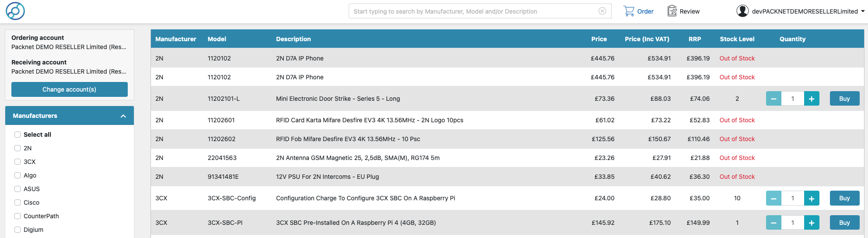This screenshot has width=868, height=238.
Task: Tick the Algo manufacturer checkbox
Action: 17,175
